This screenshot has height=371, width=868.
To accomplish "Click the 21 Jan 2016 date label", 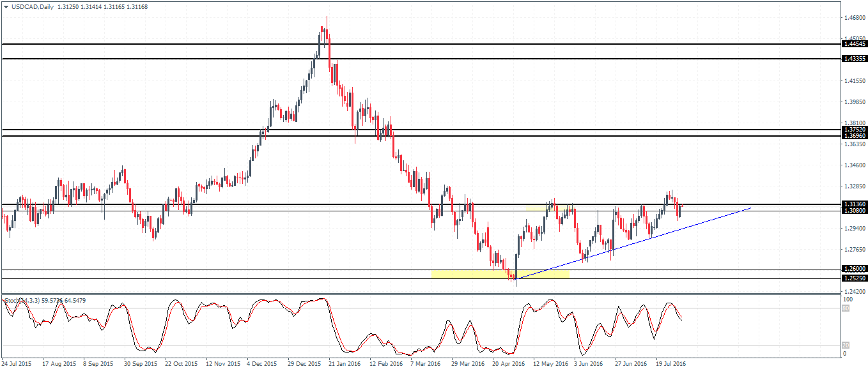I will coord(343,364).
